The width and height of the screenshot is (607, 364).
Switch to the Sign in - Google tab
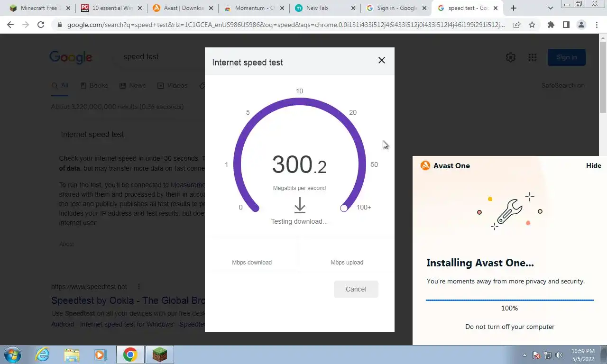(x=396, y=8)
